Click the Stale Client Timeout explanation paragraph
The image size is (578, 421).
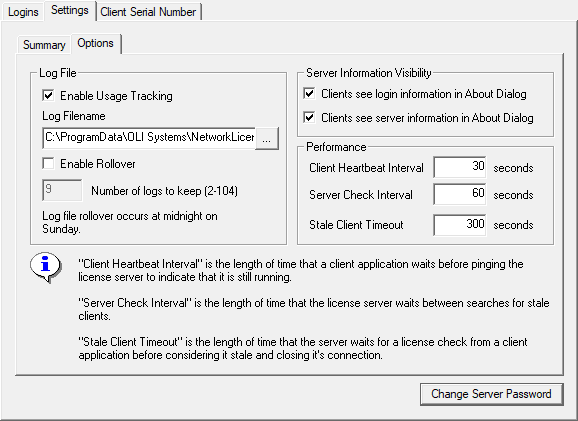tap(303, 348)
